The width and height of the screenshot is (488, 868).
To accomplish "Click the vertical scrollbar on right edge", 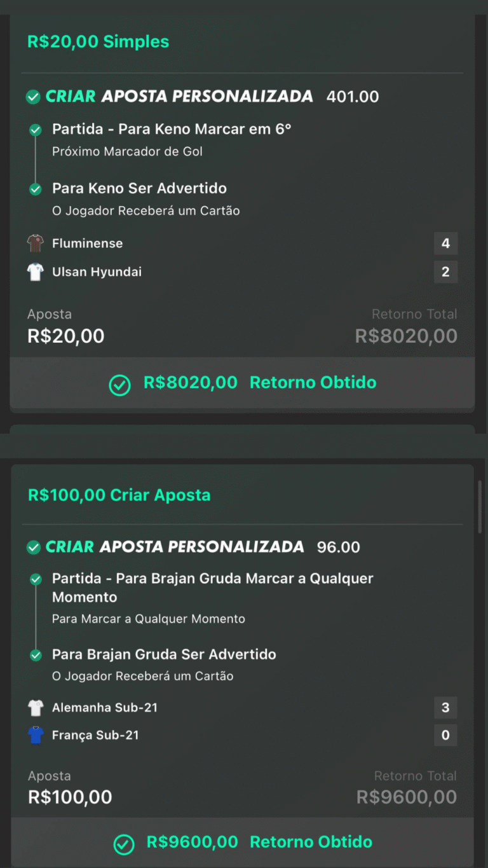I will (x=480, y=506).
